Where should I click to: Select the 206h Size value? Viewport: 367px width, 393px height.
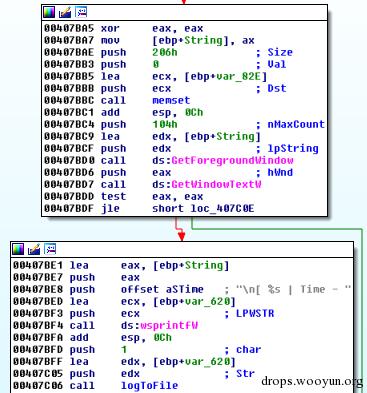pyautogui.click(x=165, y=52)
